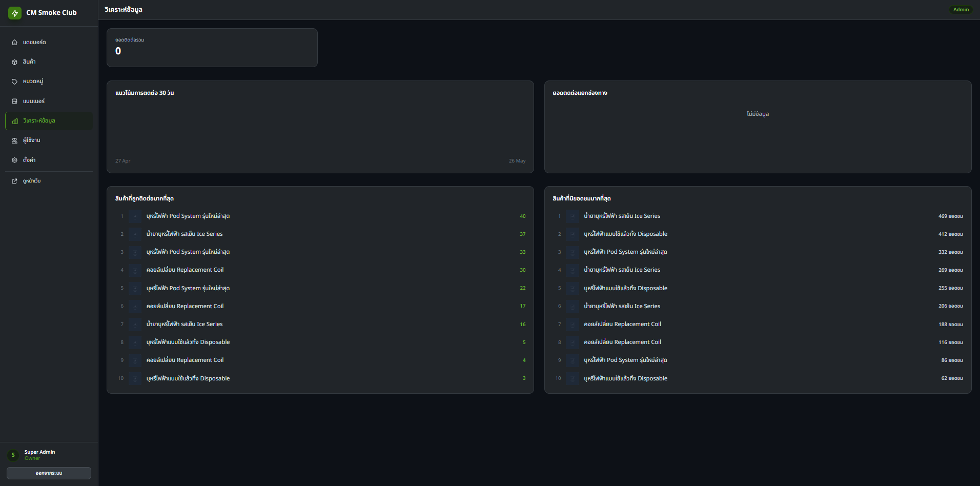Open the Dashboard home icon in sidebar
The width and height of the screenshot is (980, 486).
point(14,43)
